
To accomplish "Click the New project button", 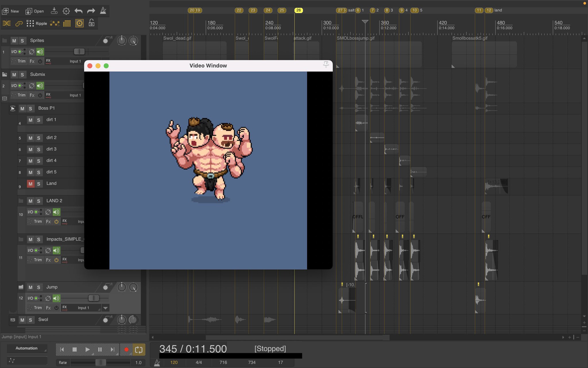I will tap(11, 11).
